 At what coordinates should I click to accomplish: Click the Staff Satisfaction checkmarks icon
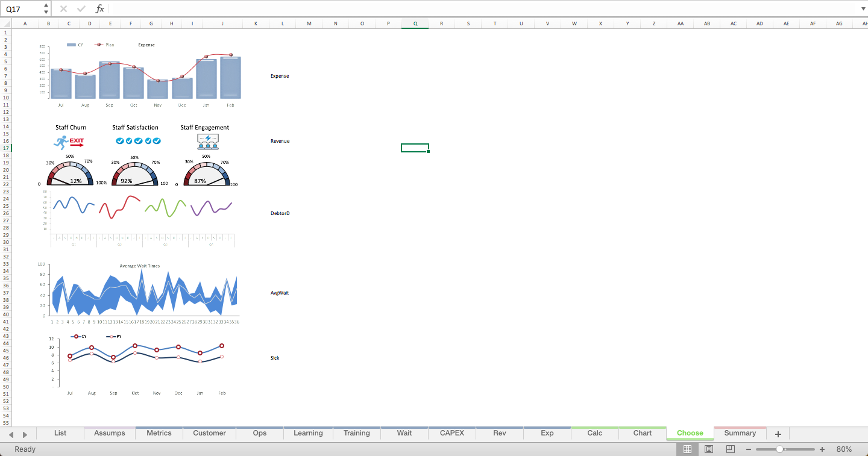(x=138, y=141)
